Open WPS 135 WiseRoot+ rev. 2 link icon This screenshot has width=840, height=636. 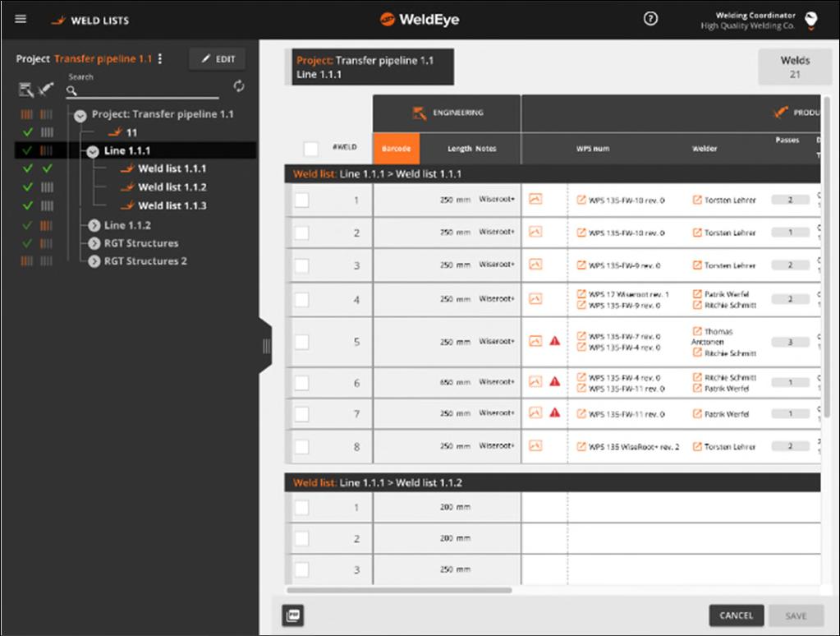pos(581,446)
